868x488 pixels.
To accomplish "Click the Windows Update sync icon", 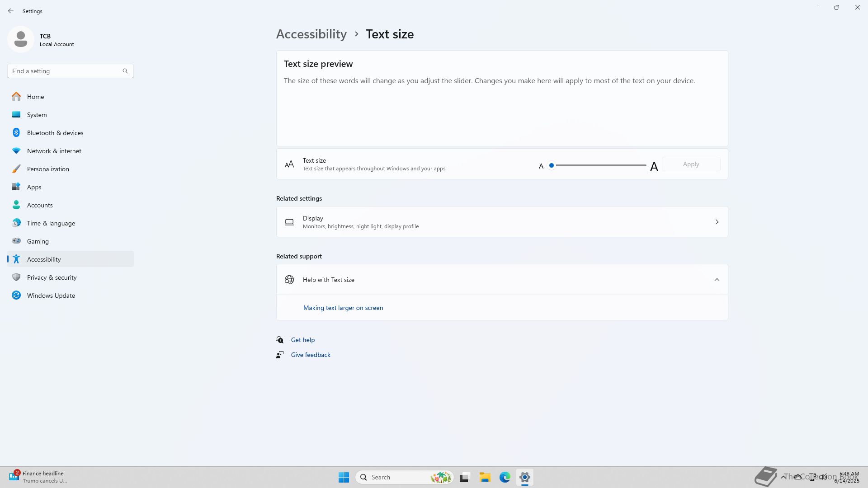I will coord(16,295).
